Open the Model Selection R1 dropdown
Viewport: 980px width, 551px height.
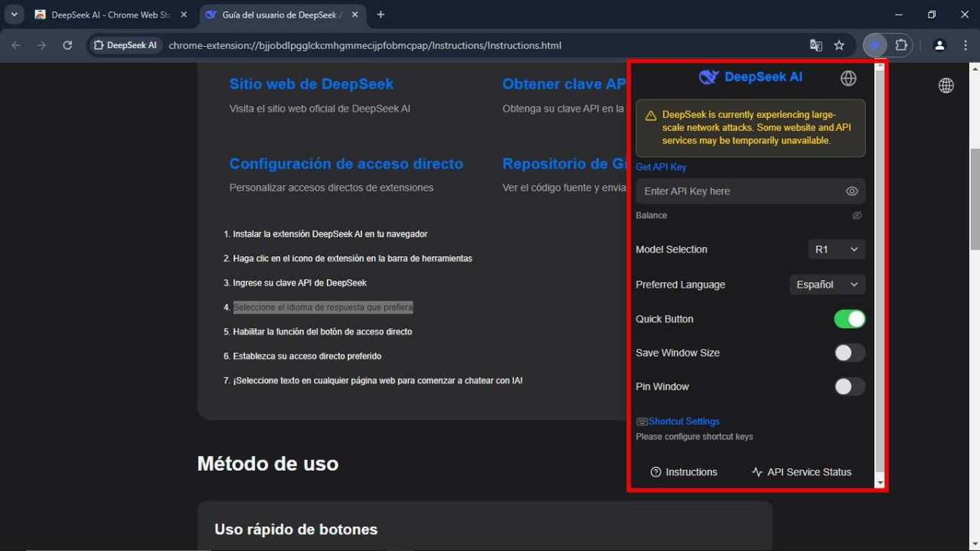[x=836, y=249]
